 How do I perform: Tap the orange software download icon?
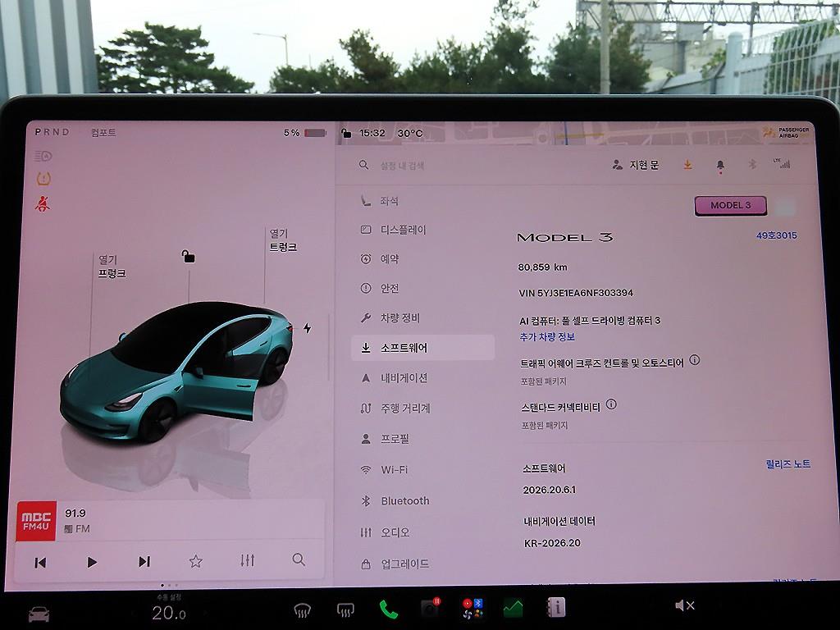coord(687,165)
